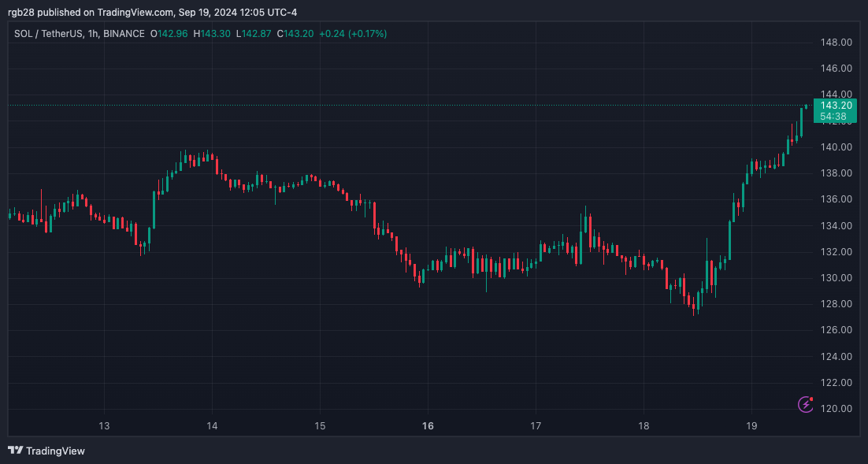Click the current price label 143.20
Screen dimensions: 868x464
click(836, 106)
